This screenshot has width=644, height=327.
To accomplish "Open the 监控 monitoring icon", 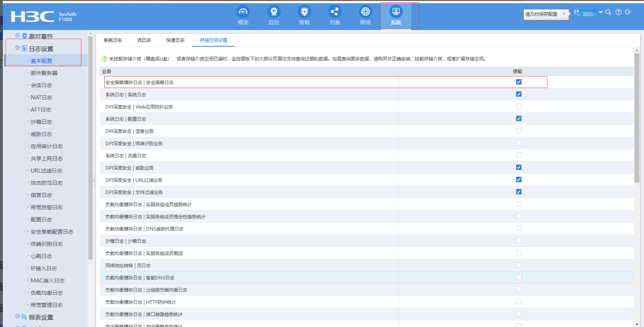I will pos(274,12).
